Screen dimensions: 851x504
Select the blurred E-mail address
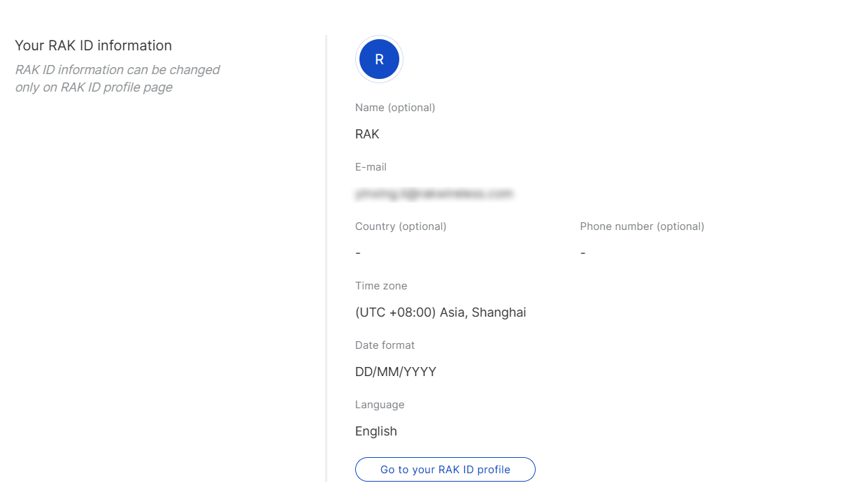(x=434, y=194)
